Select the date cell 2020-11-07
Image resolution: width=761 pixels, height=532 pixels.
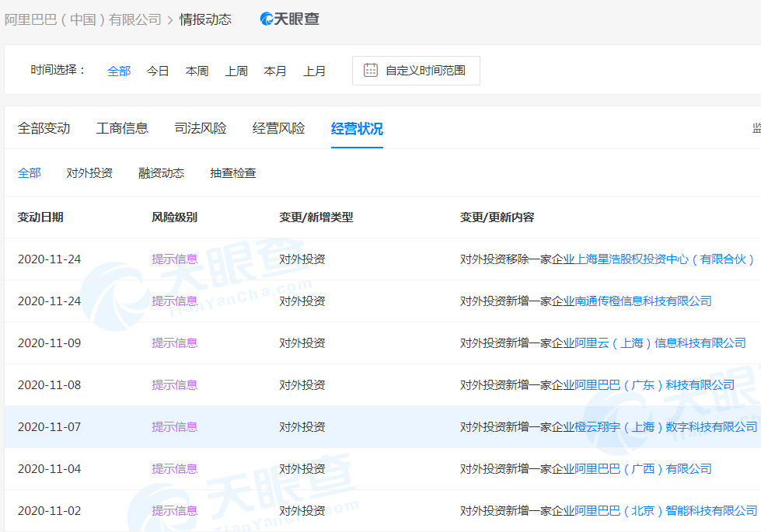pyautogui.click(x=50, y=427)
